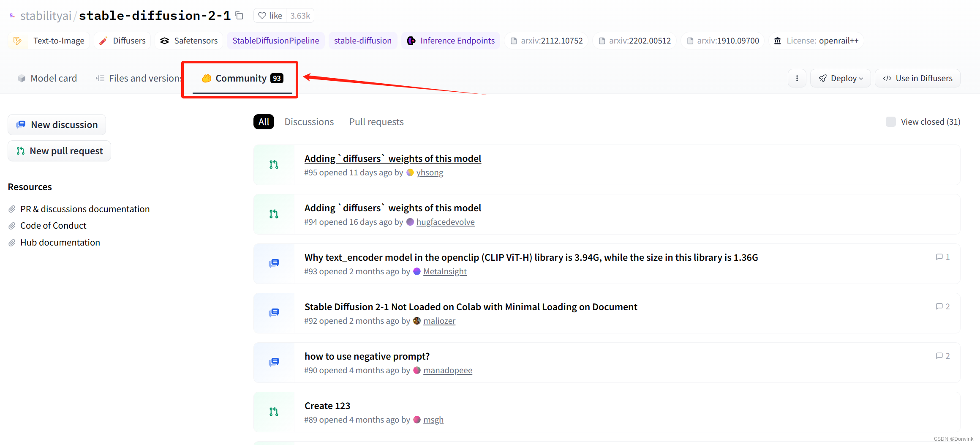Click the discussion icon of #92
This screenshot has height=445, width=980.
[x=274, y=313]
